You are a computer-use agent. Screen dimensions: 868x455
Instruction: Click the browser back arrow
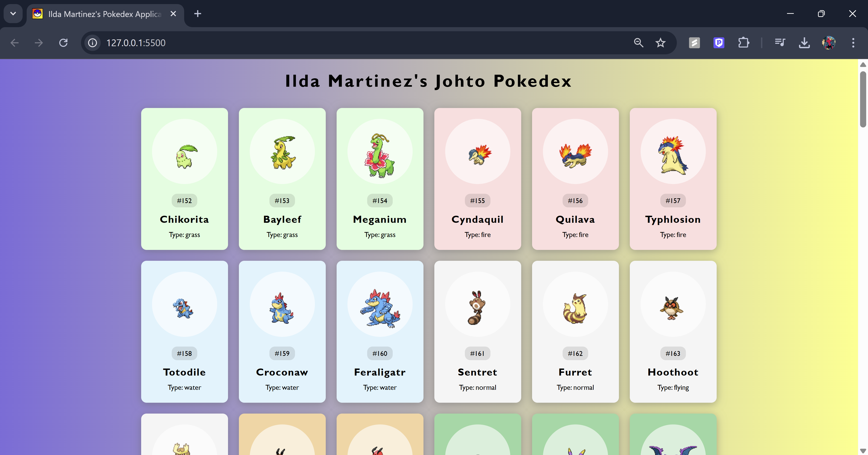click(14, 43)
